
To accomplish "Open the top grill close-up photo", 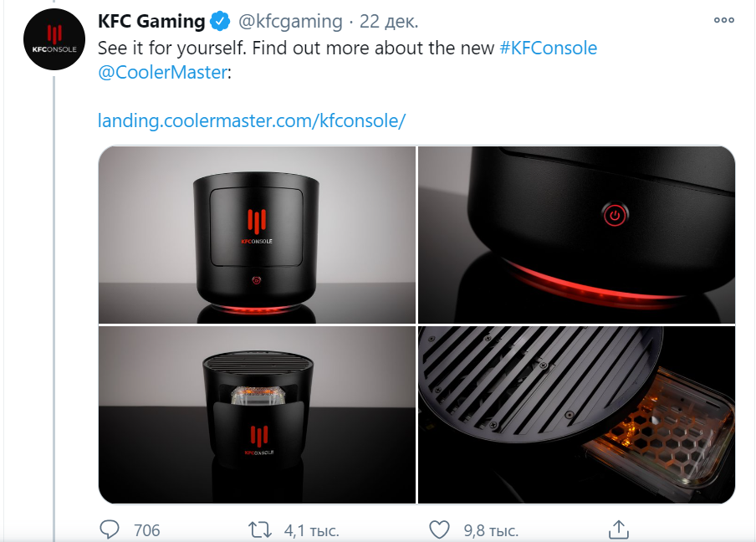I will pyautogui.click(x=576, y=415).
